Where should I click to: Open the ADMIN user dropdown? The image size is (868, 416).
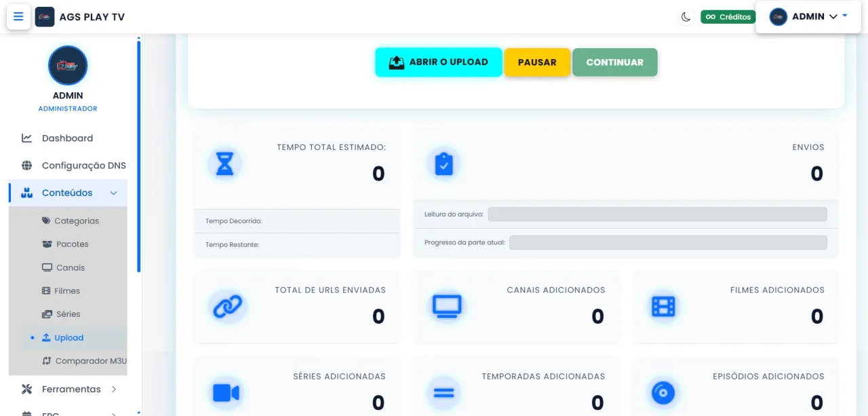(808, 17)
